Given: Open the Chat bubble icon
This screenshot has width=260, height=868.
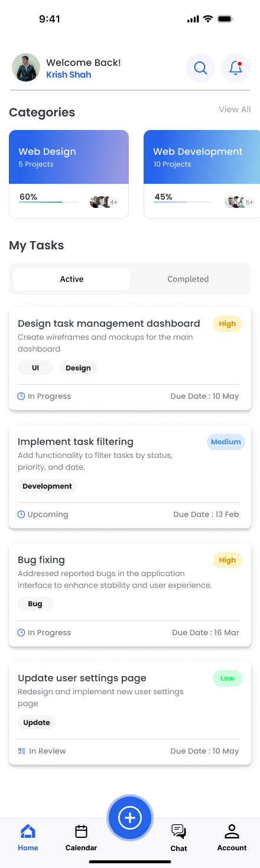Looking at the screenshot, I should (178, 831).
